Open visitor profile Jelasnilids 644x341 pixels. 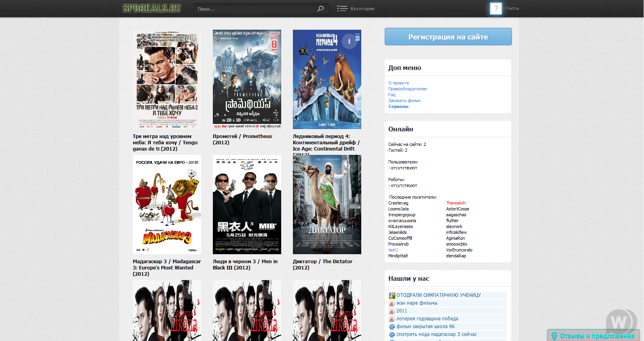pos(398,232)
